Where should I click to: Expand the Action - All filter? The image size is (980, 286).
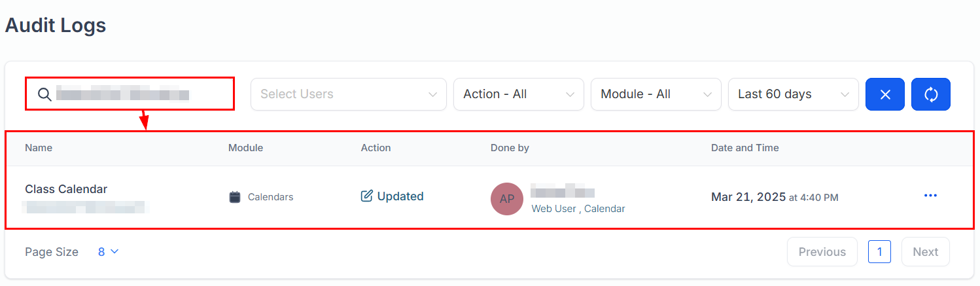coord(518,94)
